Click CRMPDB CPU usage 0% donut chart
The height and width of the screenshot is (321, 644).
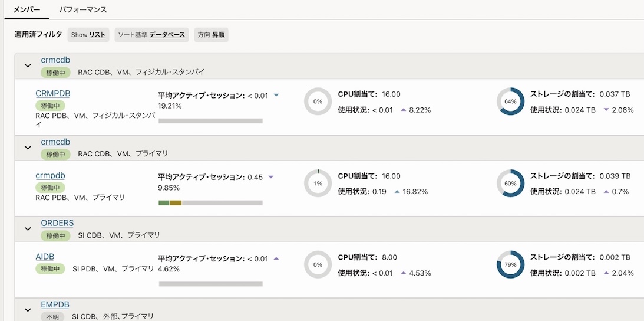click(x=318, y=101)
